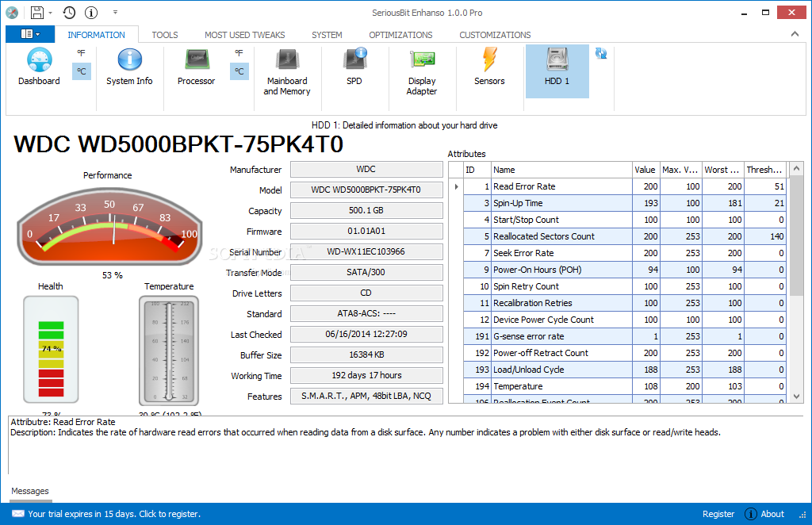Open the Messages section label
This screenshot has width=812, height=525.
pos(30,491)
